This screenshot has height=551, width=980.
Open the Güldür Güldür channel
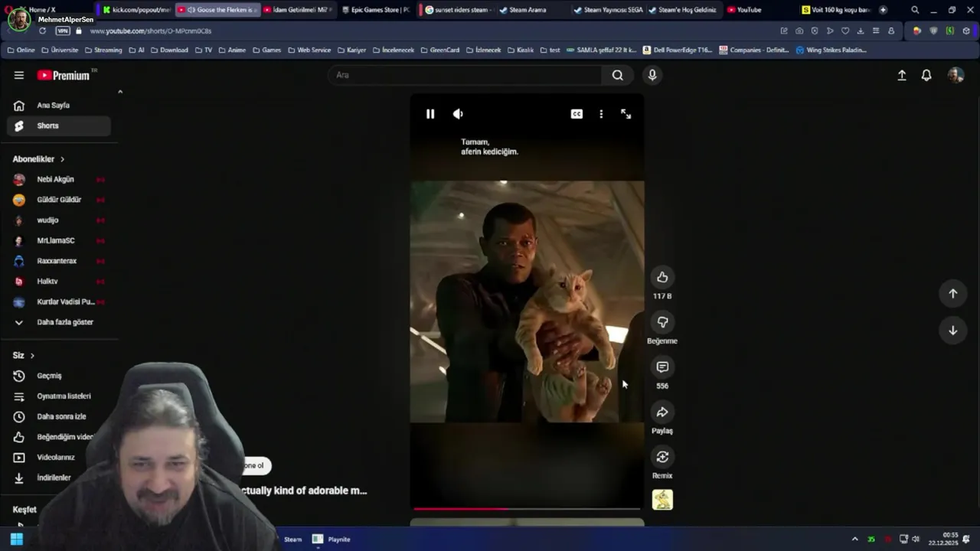pos(59,200)
